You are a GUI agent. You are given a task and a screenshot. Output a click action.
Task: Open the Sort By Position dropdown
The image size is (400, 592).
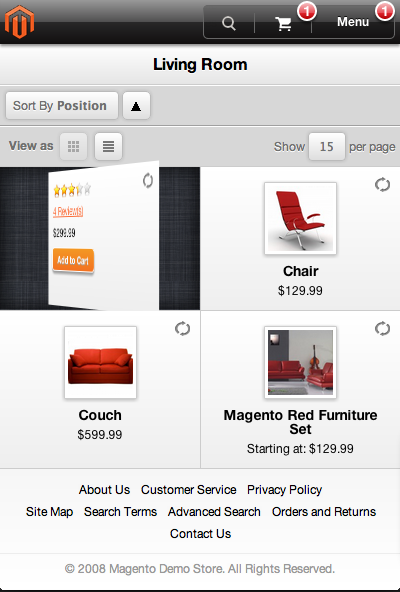[x=62, y=106]
